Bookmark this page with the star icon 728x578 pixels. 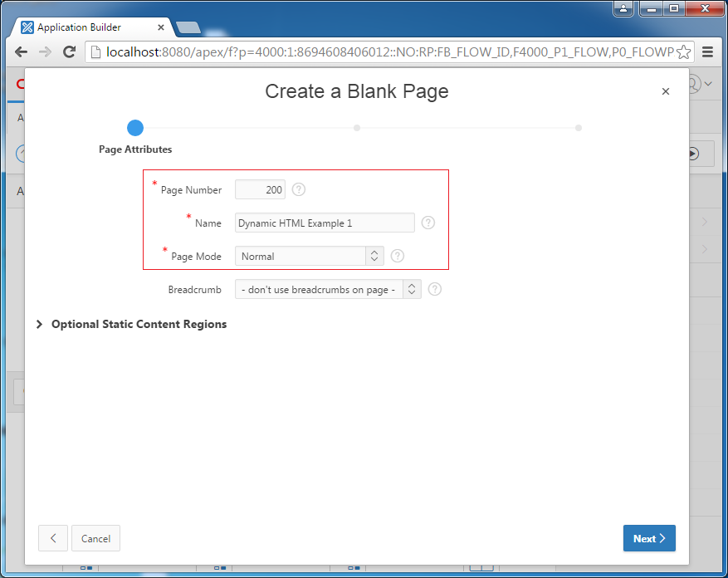pos(683,52)
